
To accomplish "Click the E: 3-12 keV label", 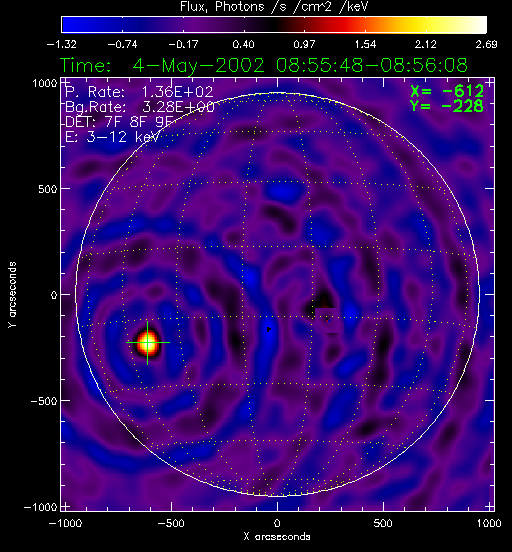I will [x=112, y=137].
